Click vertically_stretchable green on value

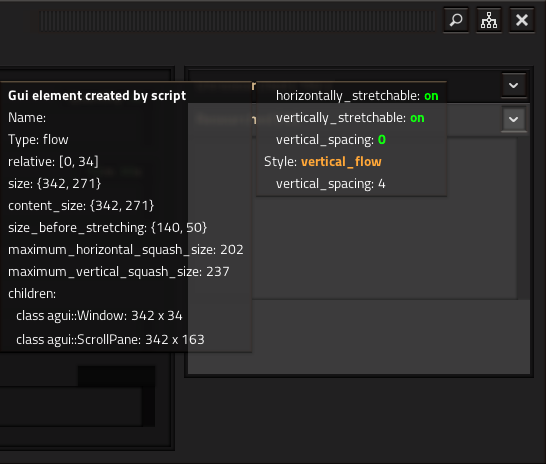417,118
